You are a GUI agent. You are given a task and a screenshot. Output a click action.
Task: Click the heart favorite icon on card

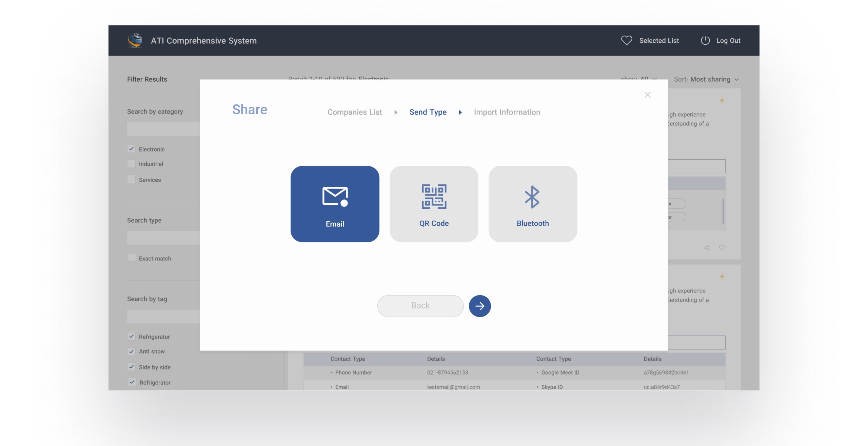click(722, 248)
